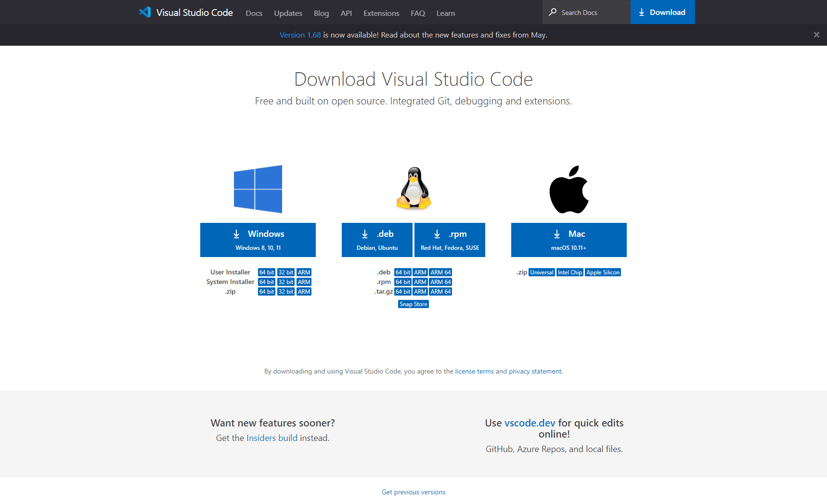Open the Docs menu item

click(x=254, y=13)
